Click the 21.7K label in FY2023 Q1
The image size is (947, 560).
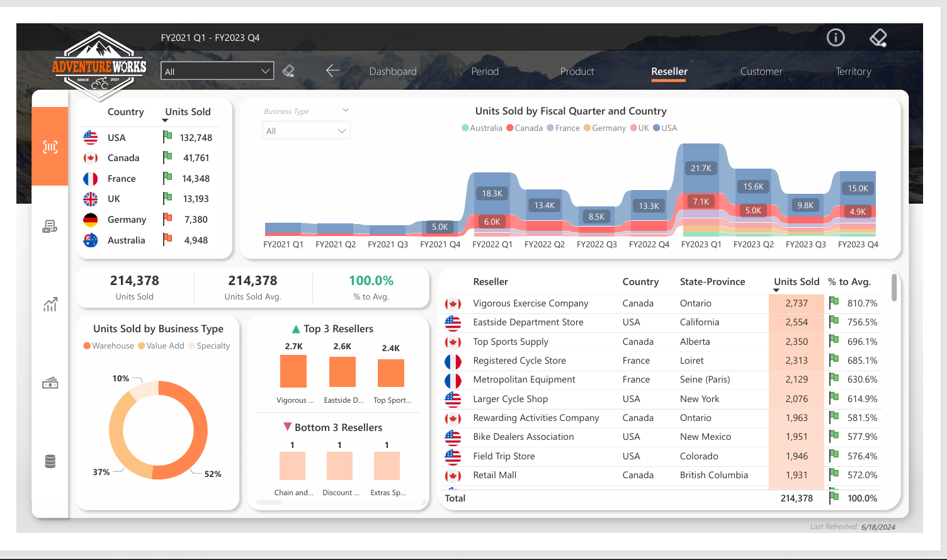pos(701,168)
